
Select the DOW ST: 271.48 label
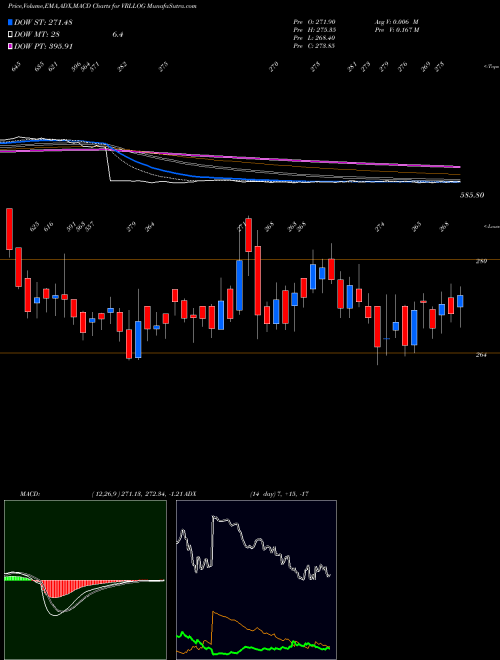pyautogui.click(x=43, y=22)
